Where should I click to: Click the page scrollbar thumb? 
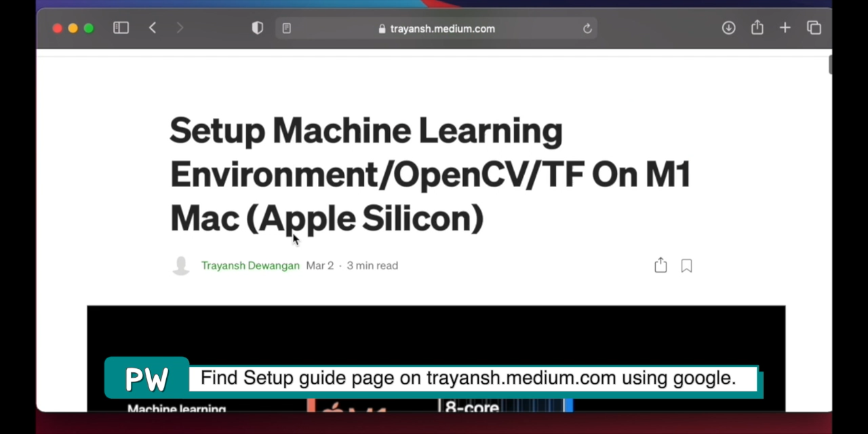point(830,65)
